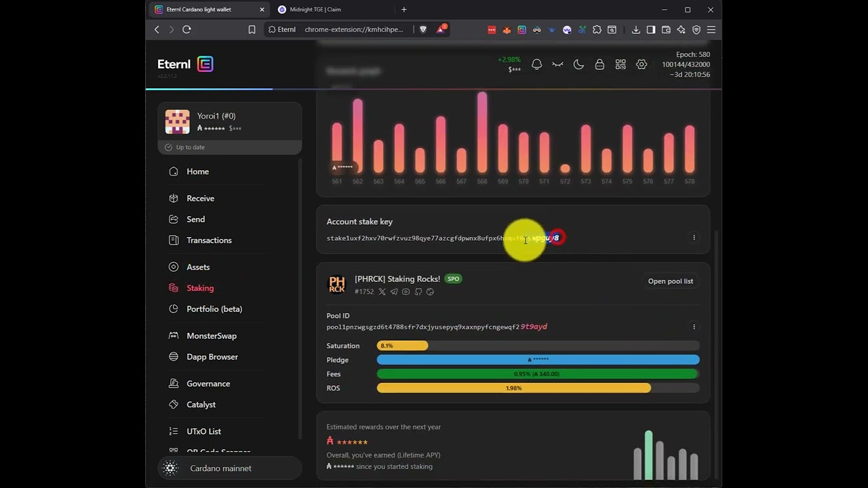
Task: Open a new browser tab
Action: (x=404, y=9)
